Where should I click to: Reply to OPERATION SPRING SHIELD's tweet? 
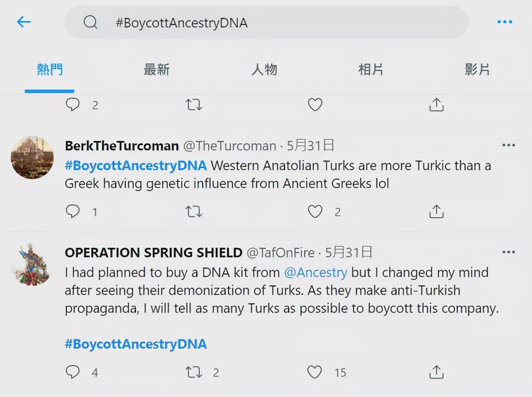[x=73, y=372]
